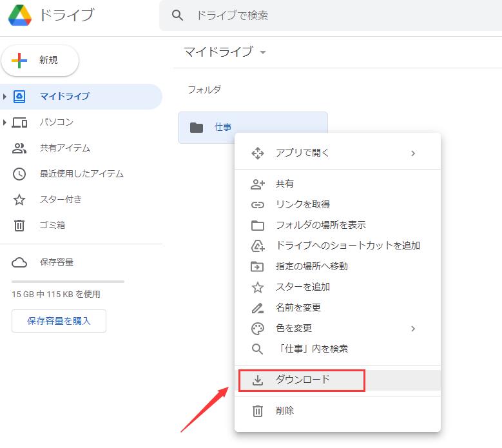Click the add-person share icon
The height and width of the screenshot is (448, 502).
coord(258,184)
